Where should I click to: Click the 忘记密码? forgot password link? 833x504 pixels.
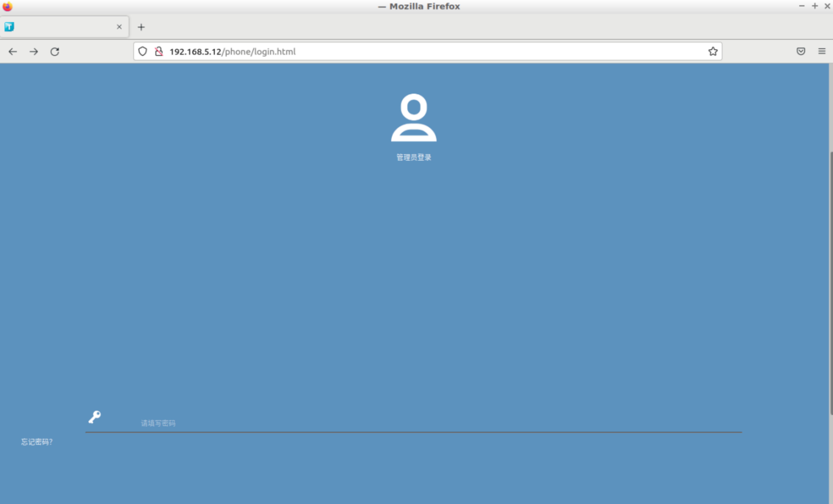[x=37, y=442]
